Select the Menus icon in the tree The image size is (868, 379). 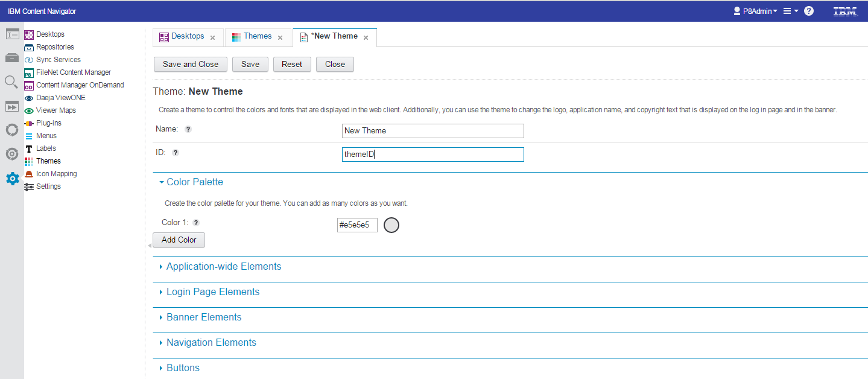pos(29,136)
